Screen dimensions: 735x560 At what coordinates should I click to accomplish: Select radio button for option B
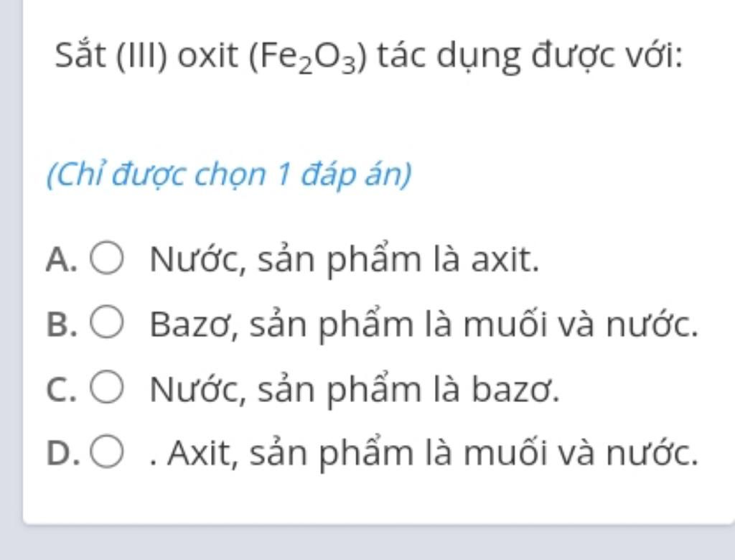tap(107, 322)
